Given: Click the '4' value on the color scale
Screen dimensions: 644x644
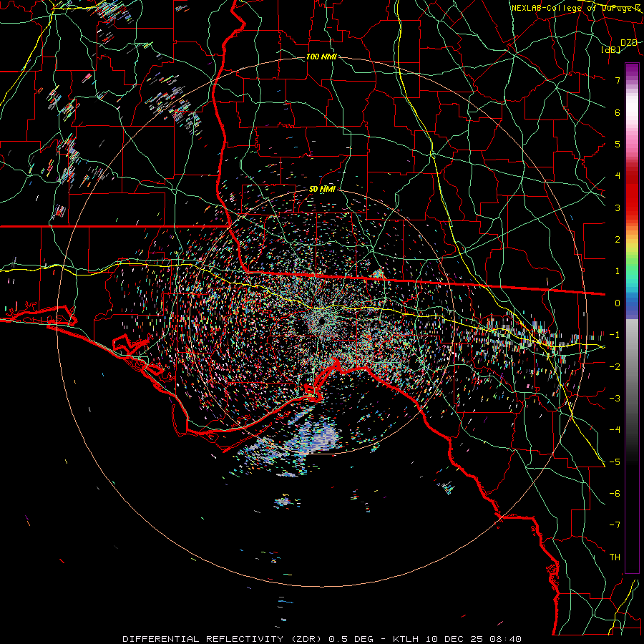Looking at the screenshot, I should pos(618,176).
